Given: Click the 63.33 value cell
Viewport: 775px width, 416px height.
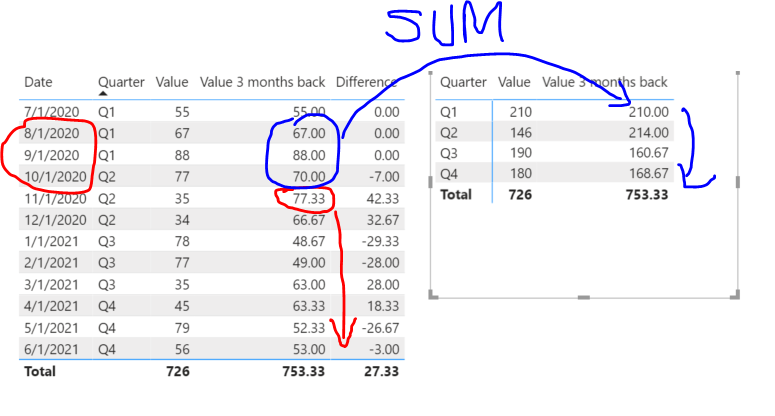Looking at the screenshot, I should point(309,306).
